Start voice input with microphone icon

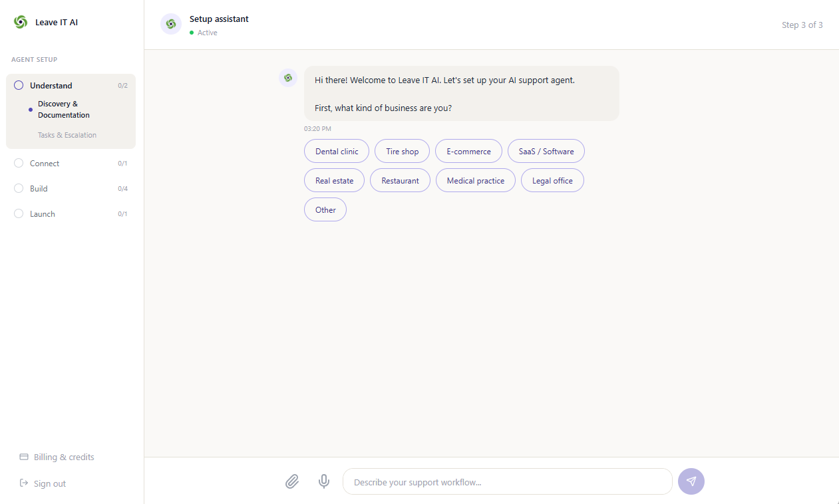point(324,481)
